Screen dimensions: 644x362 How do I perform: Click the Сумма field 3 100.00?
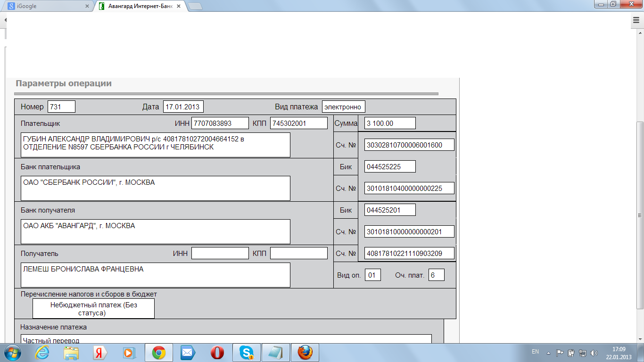(x=390, y=123)
